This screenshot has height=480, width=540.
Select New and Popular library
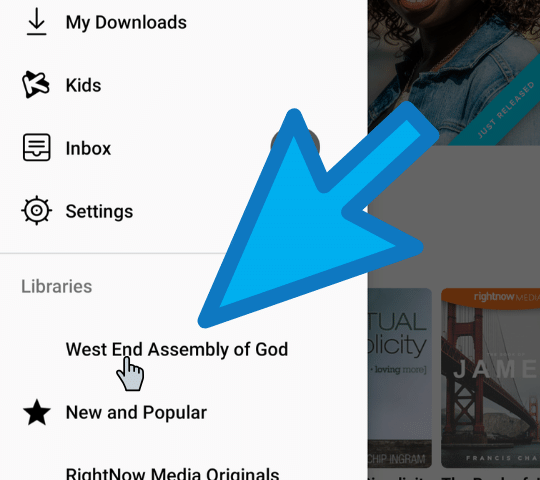(x=136, y=413)
